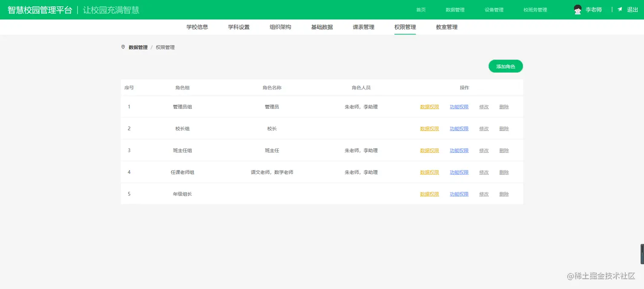Switch to the 教室管理 tab

tap(446, 27)
